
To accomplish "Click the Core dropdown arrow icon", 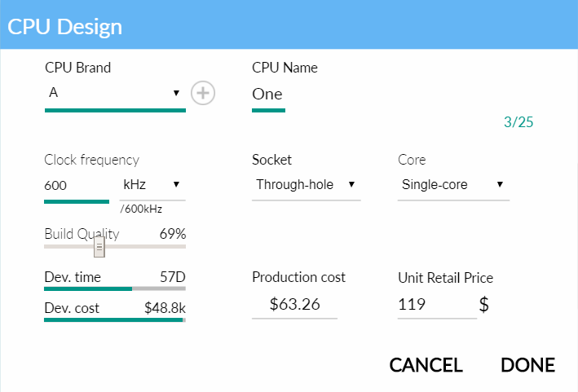I will 500,184.
